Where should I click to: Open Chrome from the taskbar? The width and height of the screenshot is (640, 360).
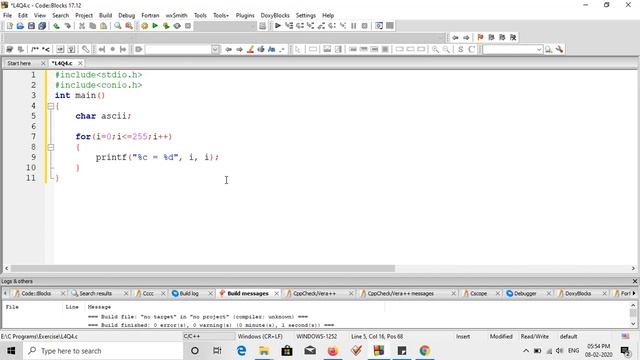(x=424, y=351)
